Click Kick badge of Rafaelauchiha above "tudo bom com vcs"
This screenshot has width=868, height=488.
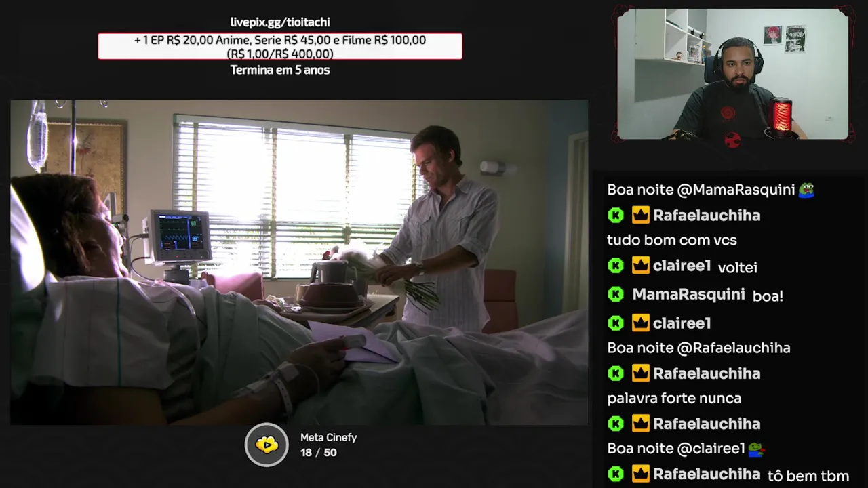click(616, 216)
